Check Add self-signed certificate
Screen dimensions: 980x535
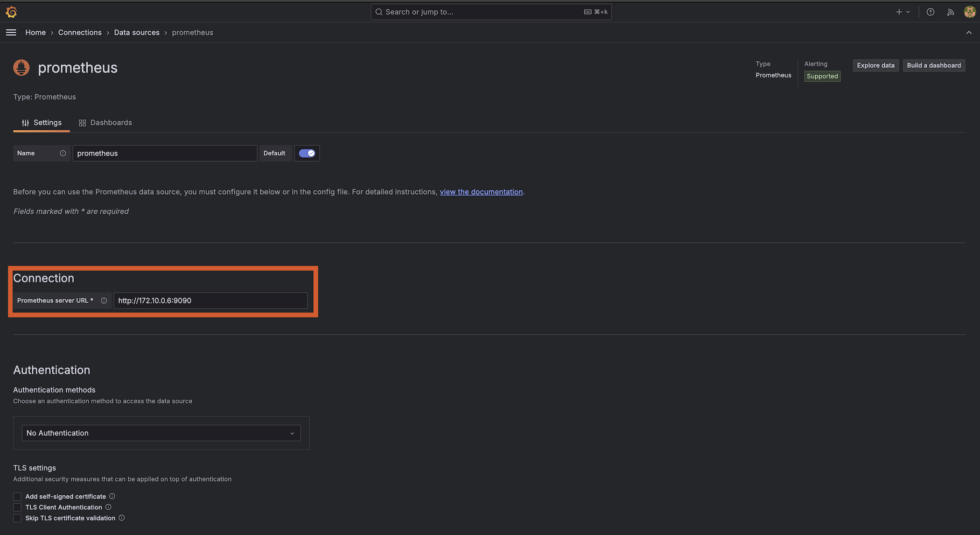click(x=17, y=497)
